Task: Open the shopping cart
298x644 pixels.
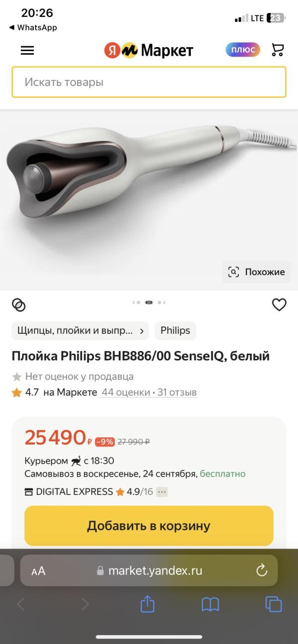Action: click(x=278, y=50)
